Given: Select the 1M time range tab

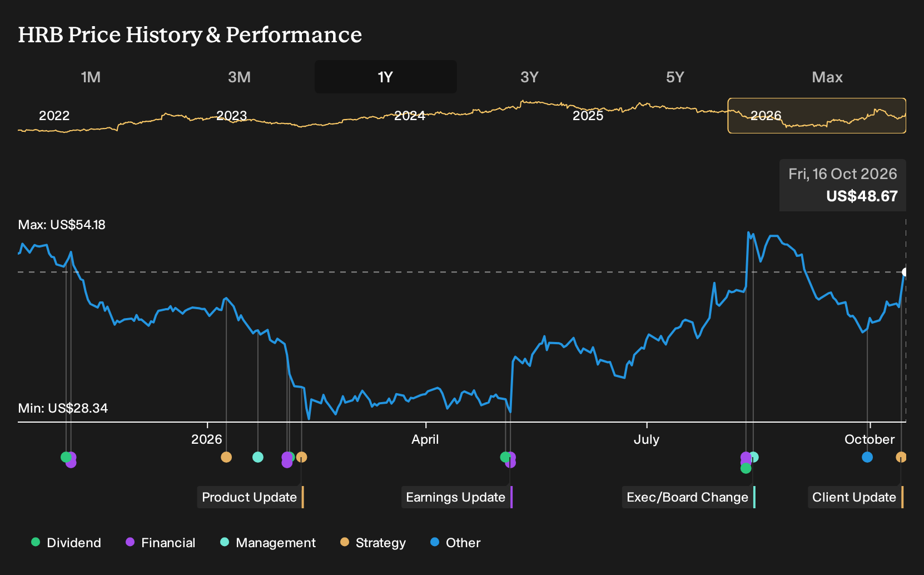Looking at the screenshot, I should pos(91,77).
